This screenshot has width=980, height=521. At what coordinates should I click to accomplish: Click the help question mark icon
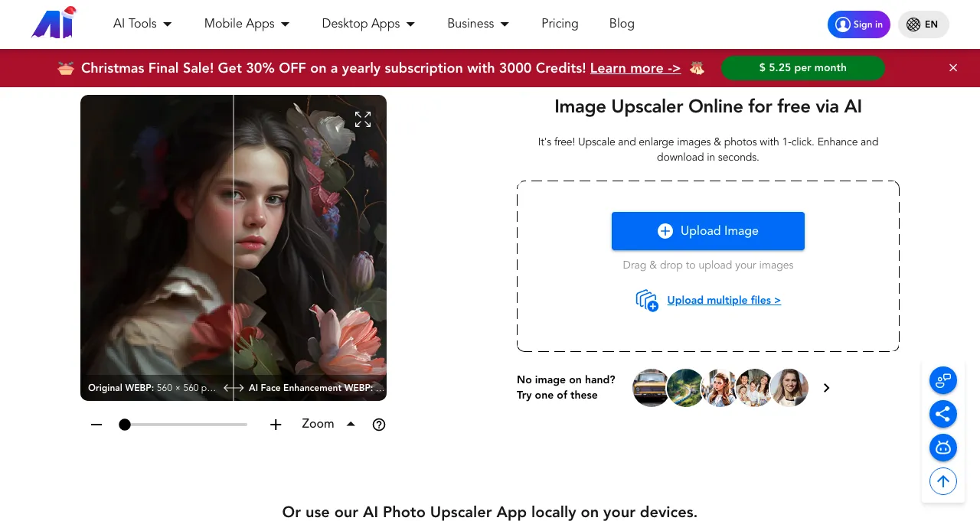[379, 425]
